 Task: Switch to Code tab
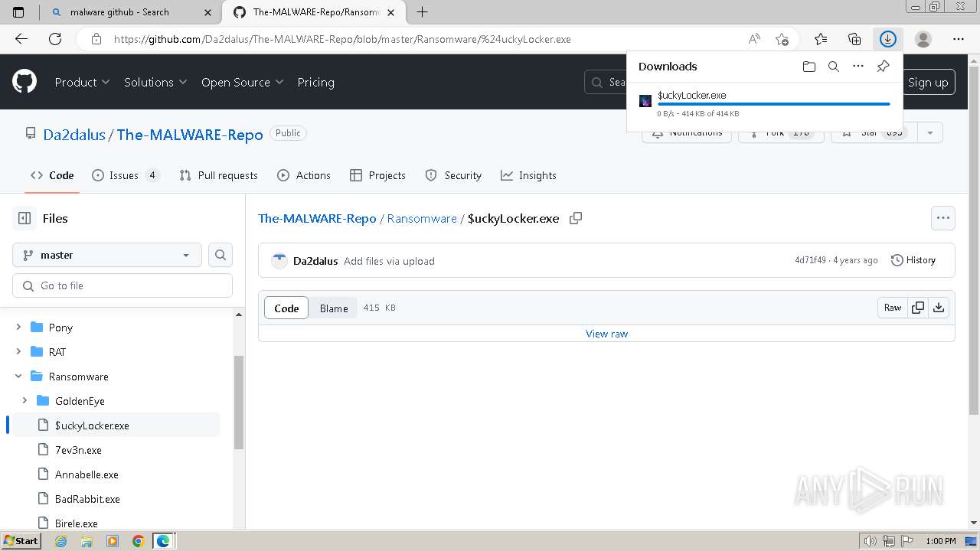point(52,175)
